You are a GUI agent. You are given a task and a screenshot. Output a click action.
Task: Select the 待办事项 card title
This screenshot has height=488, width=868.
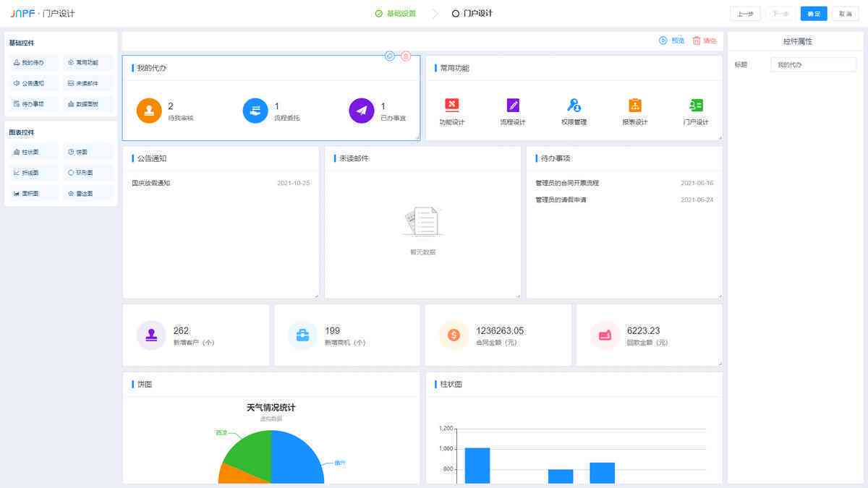click(x=556, y=158)
